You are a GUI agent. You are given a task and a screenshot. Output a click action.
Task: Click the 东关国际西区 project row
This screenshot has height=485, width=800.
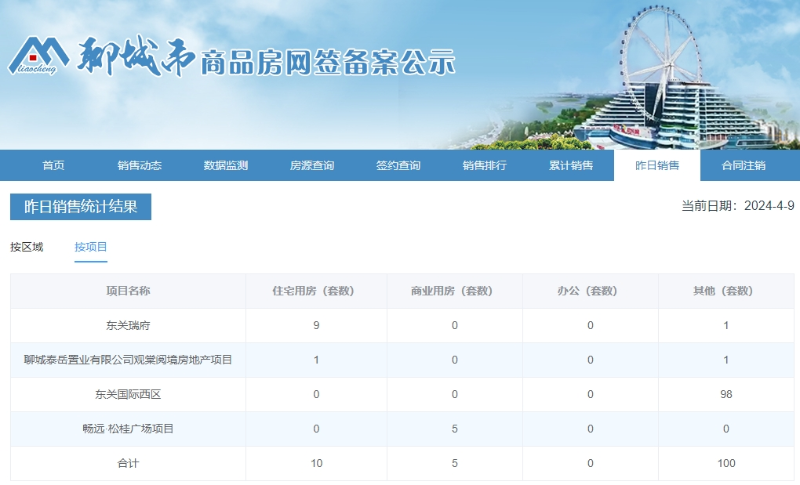point(128,394)
